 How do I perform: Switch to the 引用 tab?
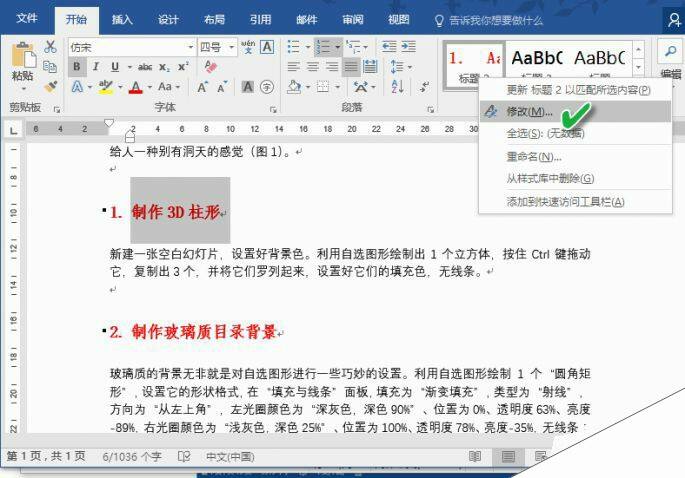(260, 19)
